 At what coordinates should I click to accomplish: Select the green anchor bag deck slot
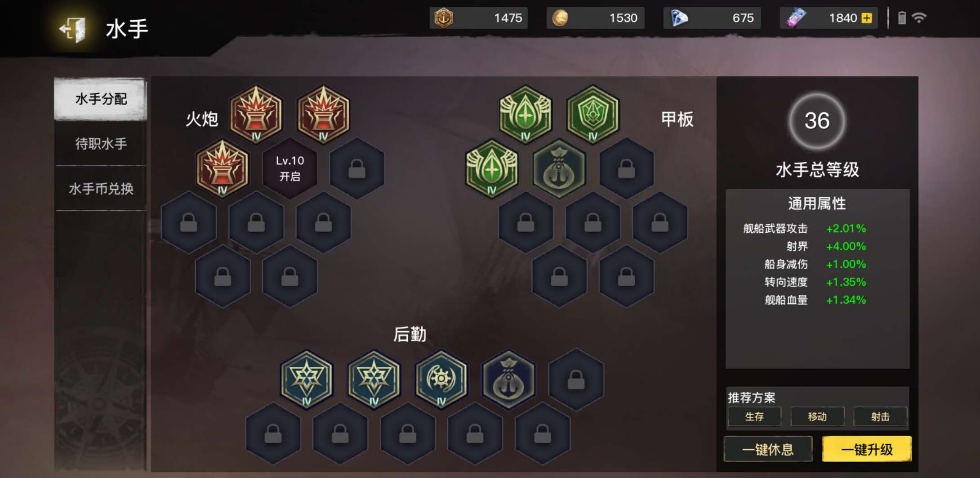pyautogui.click(x=559, y=168)
